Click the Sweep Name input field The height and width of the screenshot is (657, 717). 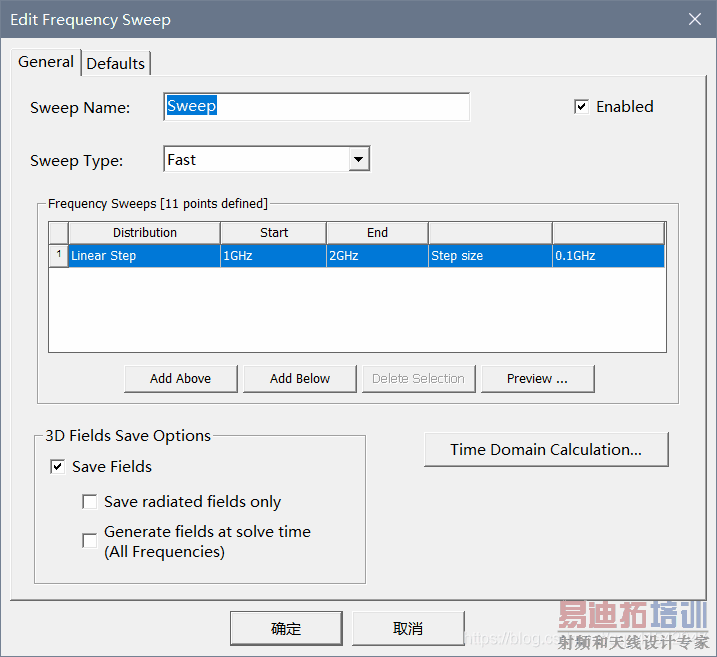[x=316, y=107]
